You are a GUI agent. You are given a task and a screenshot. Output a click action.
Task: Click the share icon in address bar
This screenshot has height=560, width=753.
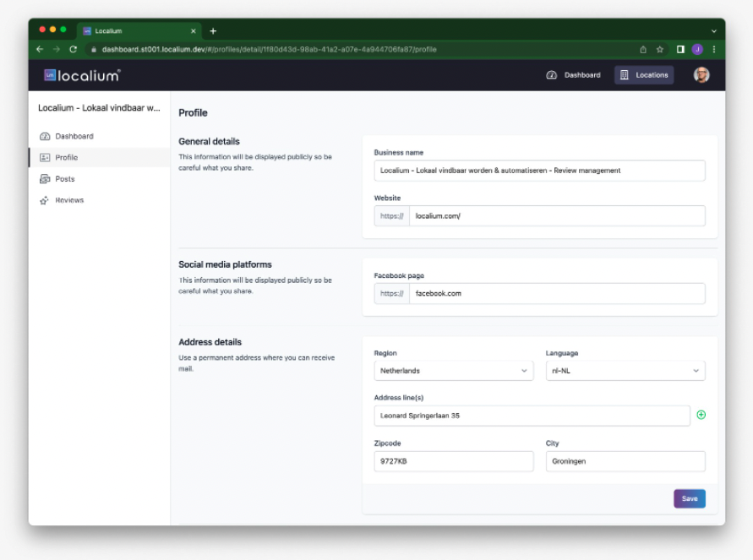click(x=643, y=50)
